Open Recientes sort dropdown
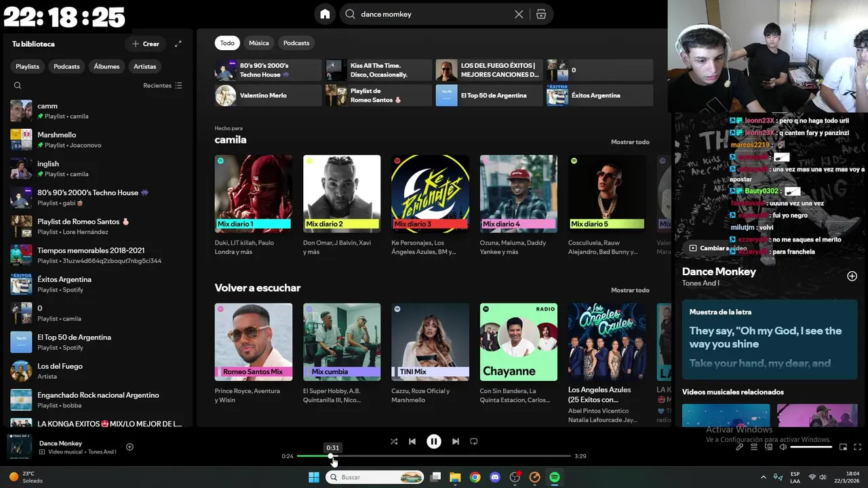Viewport: 868px width, 488px height. click(163, 85)
